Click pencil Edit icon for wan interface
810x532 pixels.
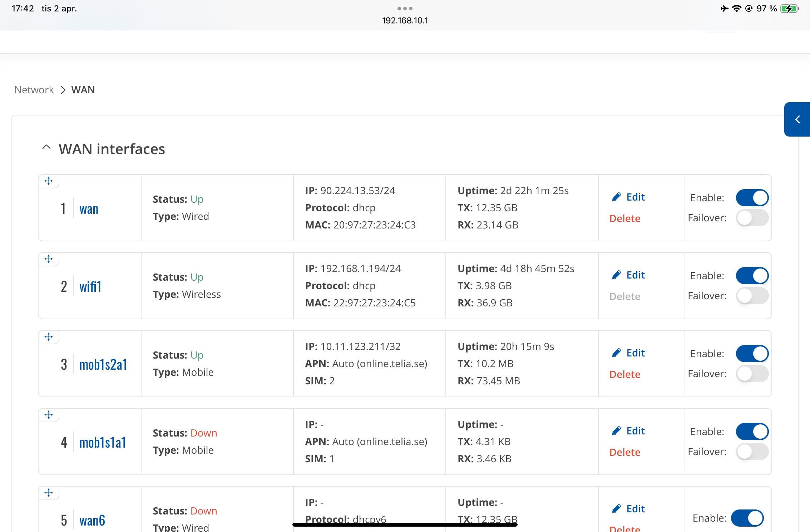[617, 197]
